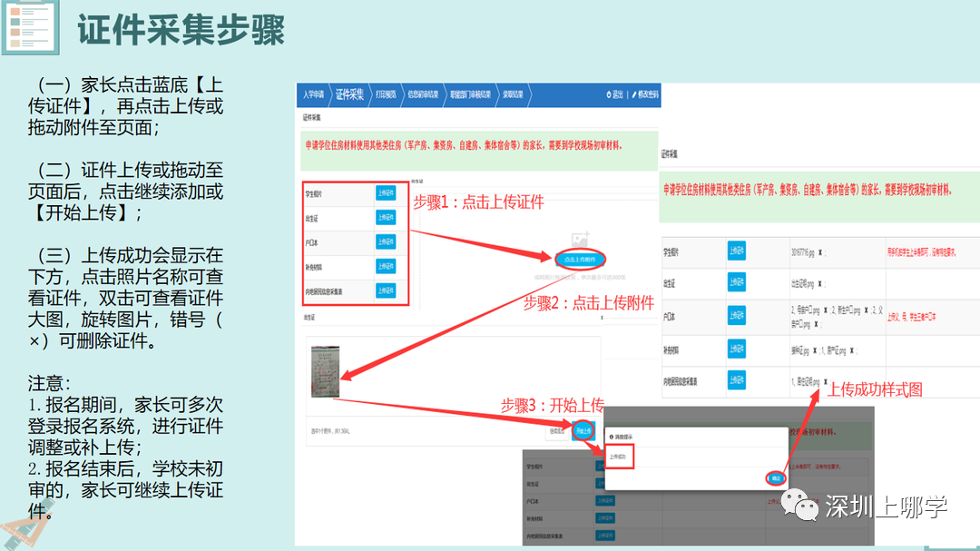Open the uploaded jpg name in 学生照片 row
The width and height of the screenshot is (980, 551).
pyautogui.click(x=802, y=252)
